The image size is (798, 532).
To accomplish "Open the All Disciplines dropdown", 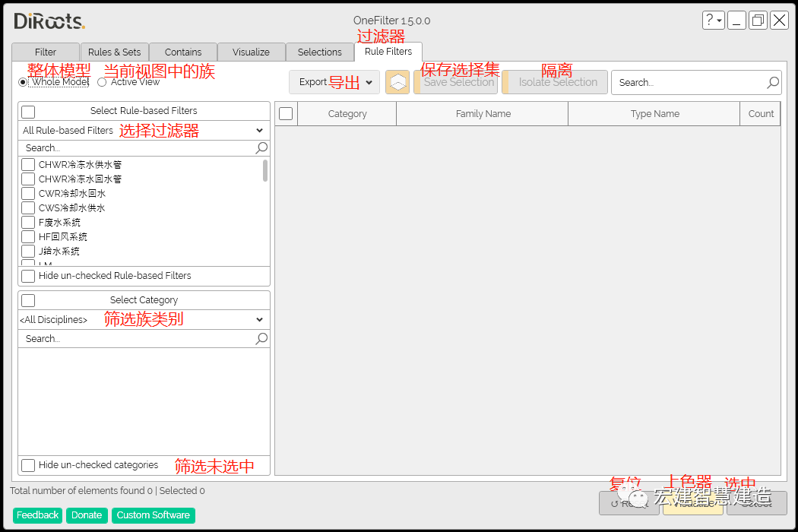I will [261, 319].
